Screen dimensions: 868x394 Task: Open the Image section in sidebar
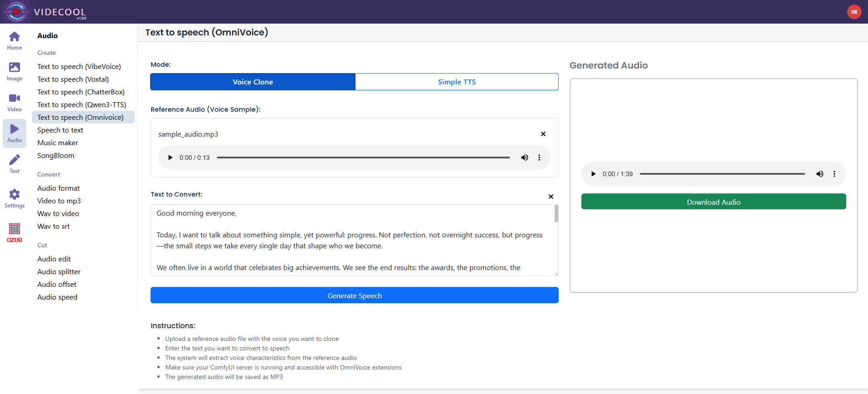coord(15,72)
